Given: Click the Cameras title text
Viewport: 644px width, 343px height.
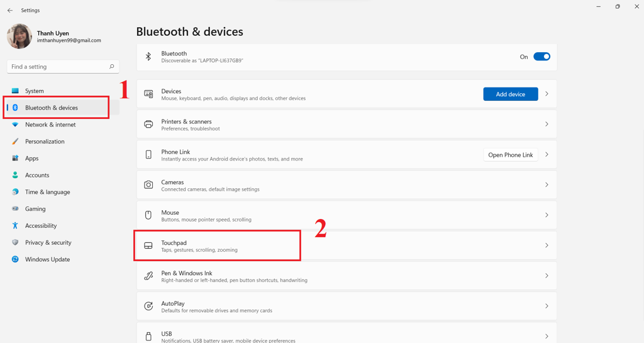Looking at the screenshot, I should tap(172, 182).
